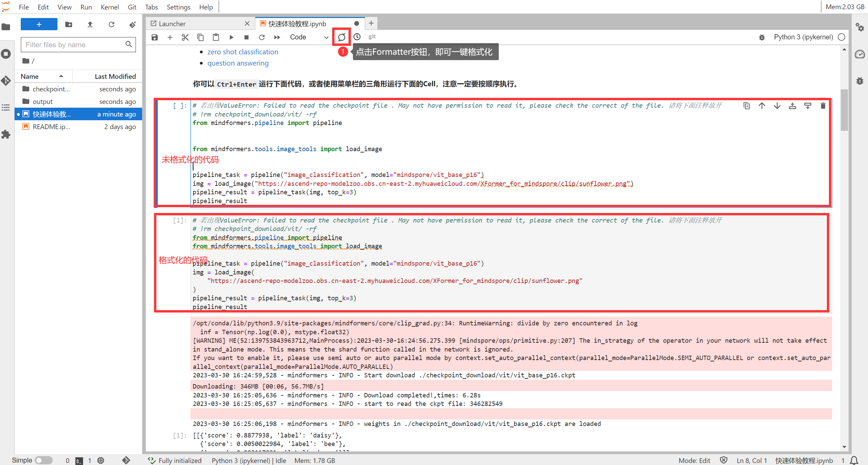Click the Formatter button in notebook toolbar
Viewport: 868px width, 465px height.
click(x=342, y=37)
